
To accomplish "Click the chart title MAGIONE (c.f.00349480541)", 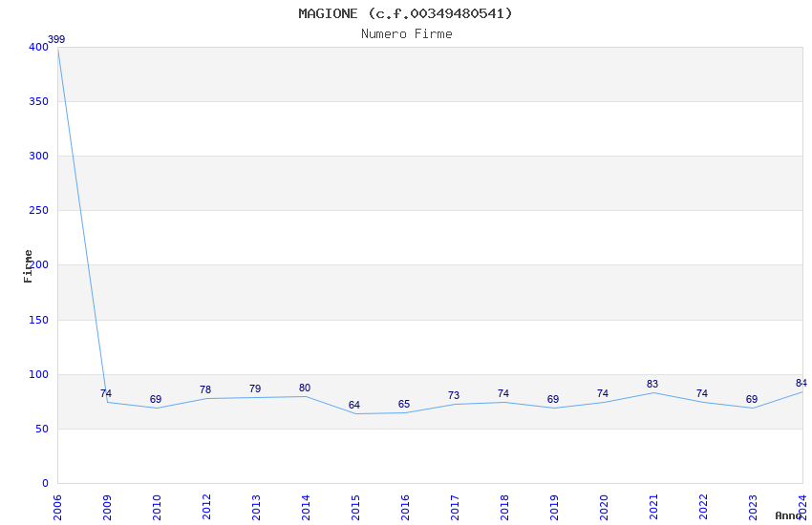I will pos(405,13).
